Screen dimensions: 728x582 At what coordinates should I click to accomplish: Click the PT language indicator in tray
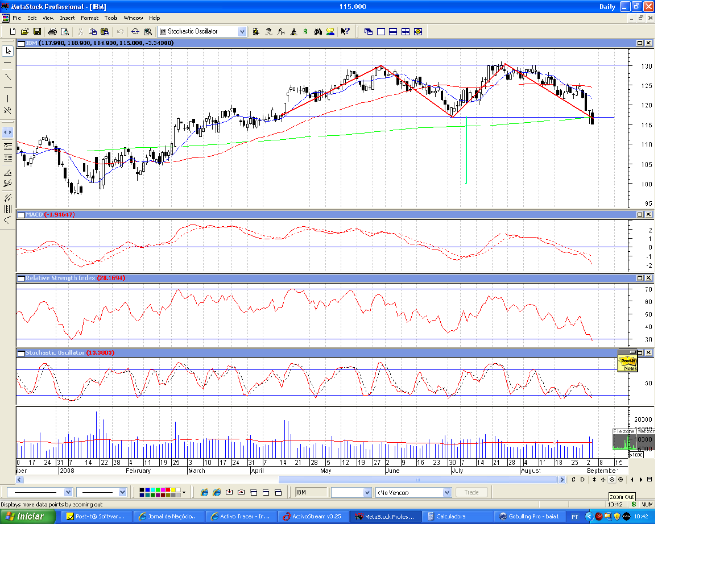(x=575, y=517)
